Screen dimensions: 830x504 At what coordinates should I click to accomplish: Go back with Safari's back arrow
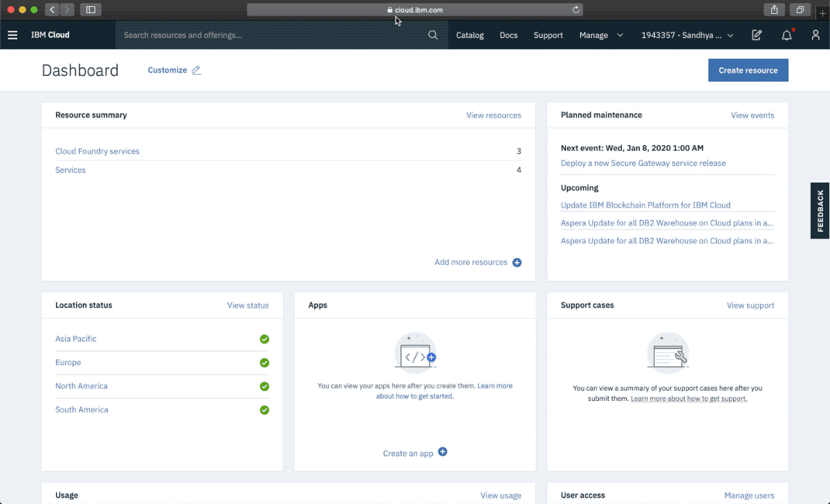click(53, 10)
